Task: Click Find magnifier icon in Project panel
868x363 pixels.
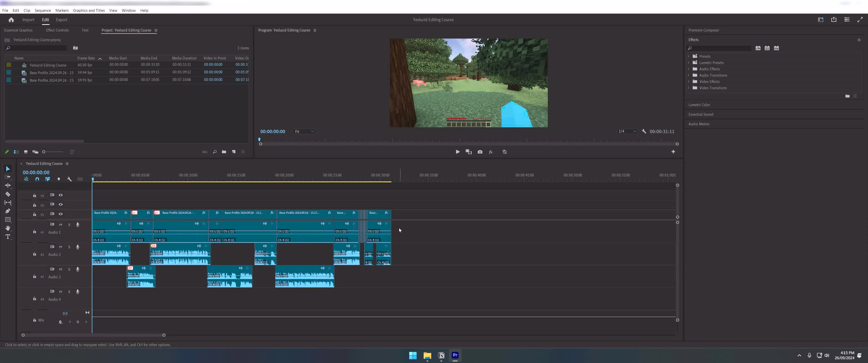Action: 215,152
